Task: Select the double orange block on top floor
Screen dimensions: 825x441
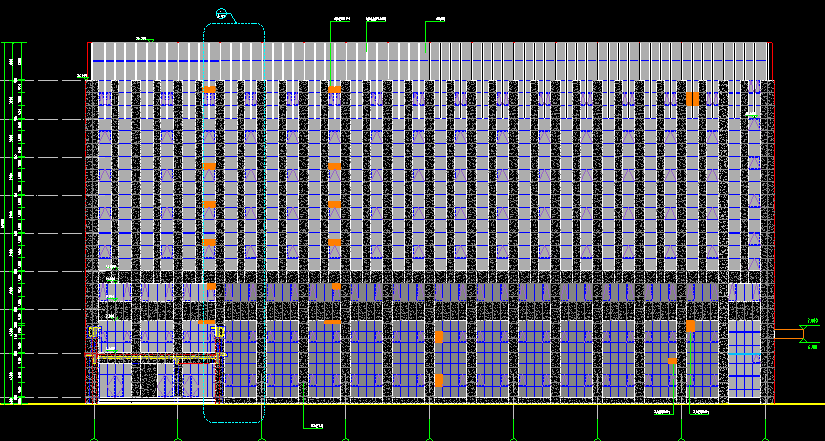Action: click(692, 99)
